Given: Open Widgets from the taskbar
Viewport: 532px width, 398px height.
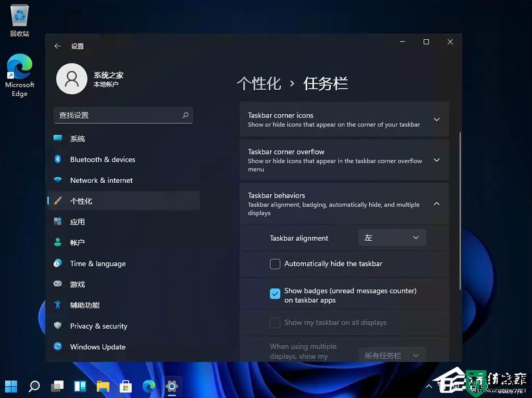Looking at the screenshot, I should tap(80, 387).
